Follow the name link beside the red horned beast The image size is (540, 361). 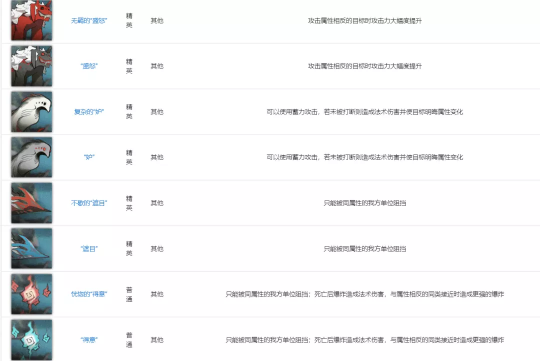[x=89, y=21]
